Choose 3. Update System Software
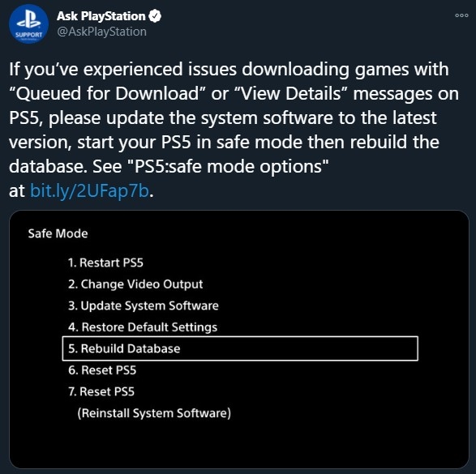 click(144, 305)
